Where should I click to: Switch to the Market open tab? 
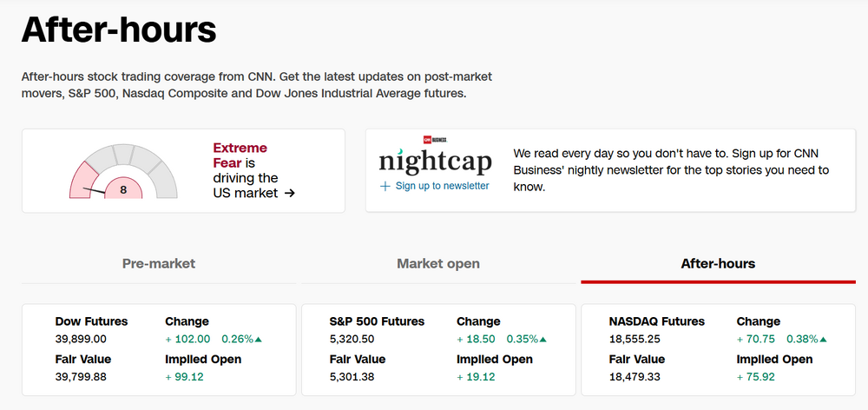click(438, 263)
